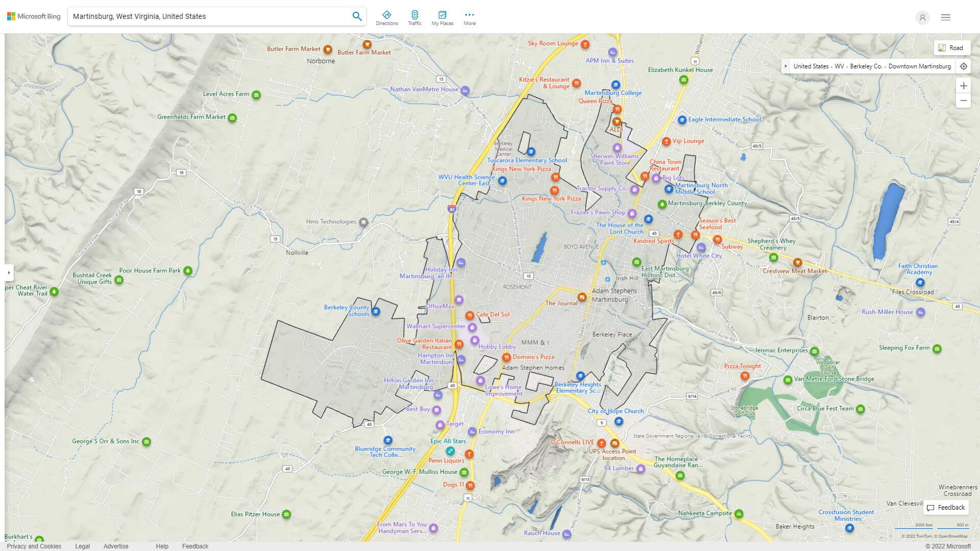This screenshot has width=980, height=551.
Task: Show Traffic on the map
Action: point(414,18)
